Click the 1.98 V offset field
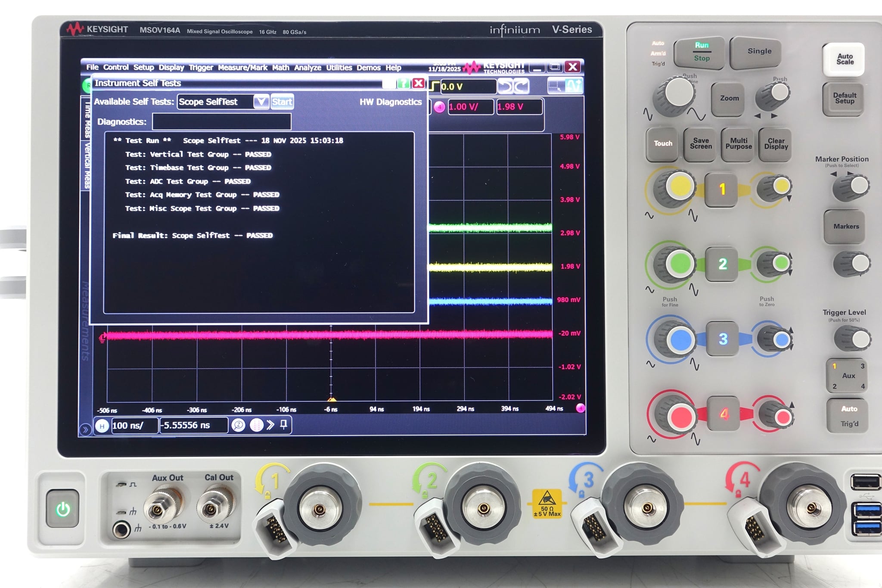Viewport: 882px width, 588px height. 519,107
